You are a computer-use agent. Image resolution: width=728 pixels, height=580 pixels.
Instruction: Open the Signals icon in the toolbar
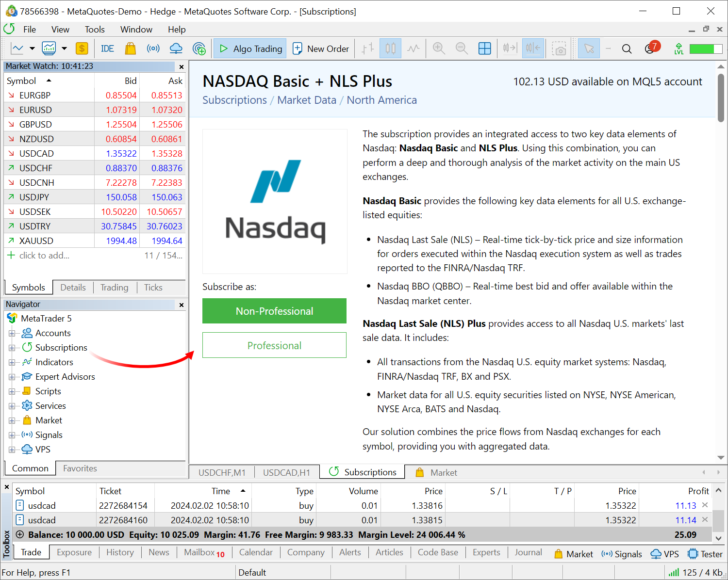click(x=153, y=48)
